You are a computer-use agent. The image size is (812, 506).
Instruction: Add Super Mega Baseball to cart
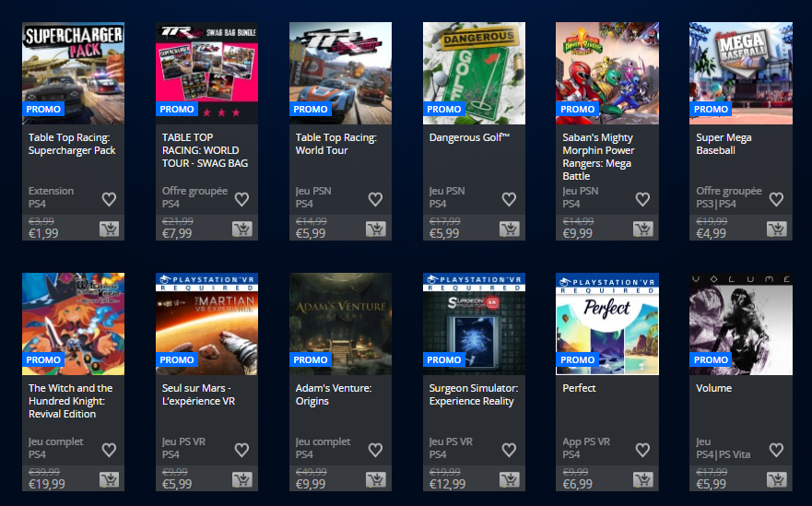click(777, 229)
